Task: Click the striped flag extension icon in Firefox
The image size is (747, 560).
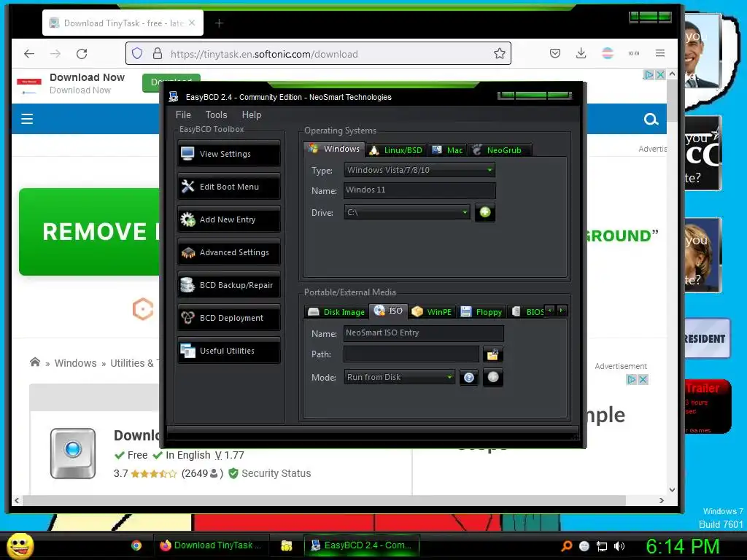Action: point(608,53)
